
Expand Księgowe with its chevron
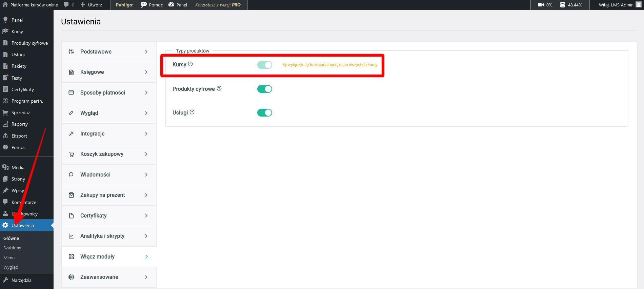coord(146,72)
